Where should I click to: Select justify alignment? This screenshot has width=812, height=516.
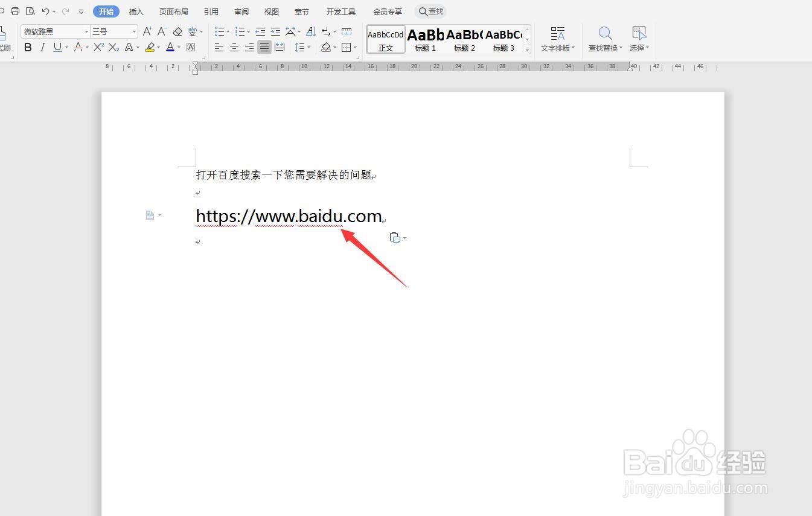click(264, 47)
